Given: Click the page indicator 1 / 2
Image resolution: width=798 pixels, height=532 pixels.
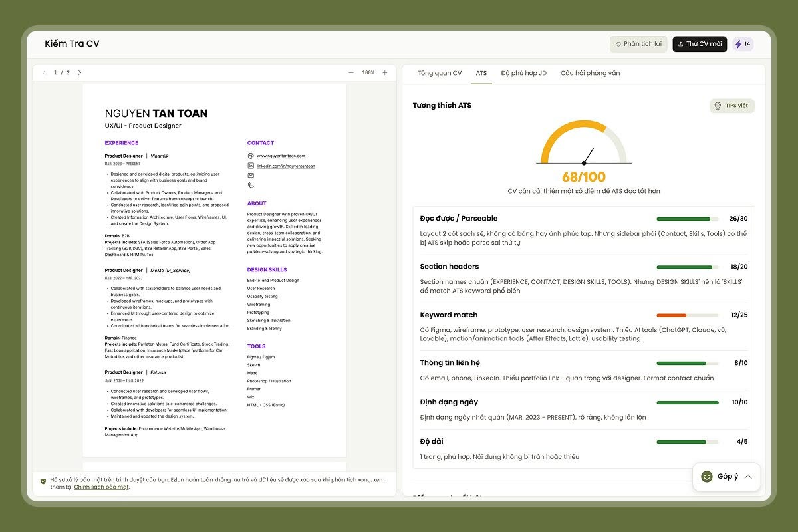Looking at the screenshot, I should [x=62, y=73].
